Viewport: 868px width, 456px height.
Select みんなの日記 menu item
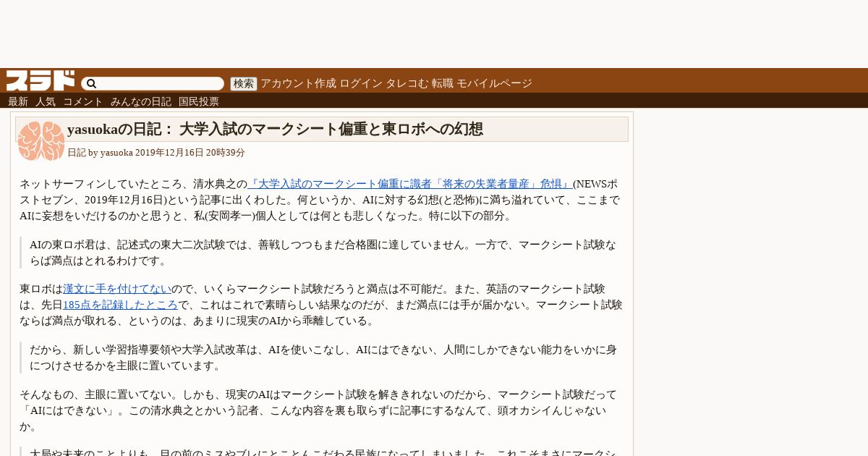pos(141,101)
